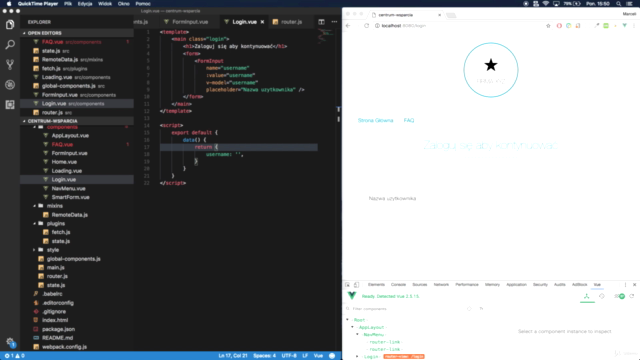
Task: Open FAQ.vue in the components folder
Action: tap(62, 144)
